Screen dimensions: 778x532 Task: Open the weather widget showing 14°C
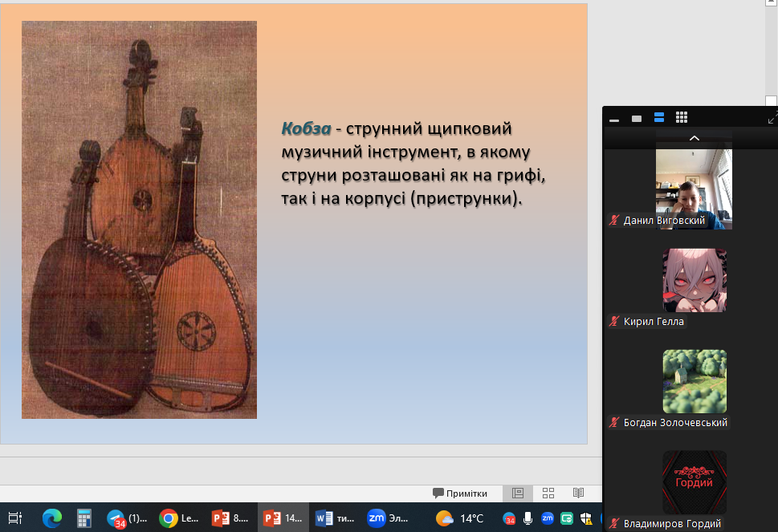click(460, 518)
